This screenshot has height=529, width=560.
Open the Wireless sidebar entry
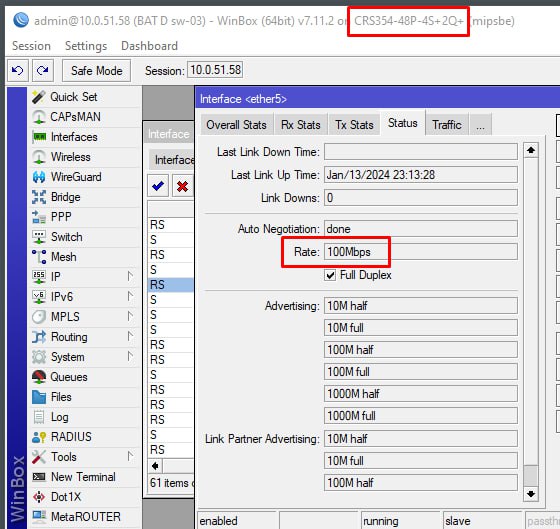[x=70, y=157]
